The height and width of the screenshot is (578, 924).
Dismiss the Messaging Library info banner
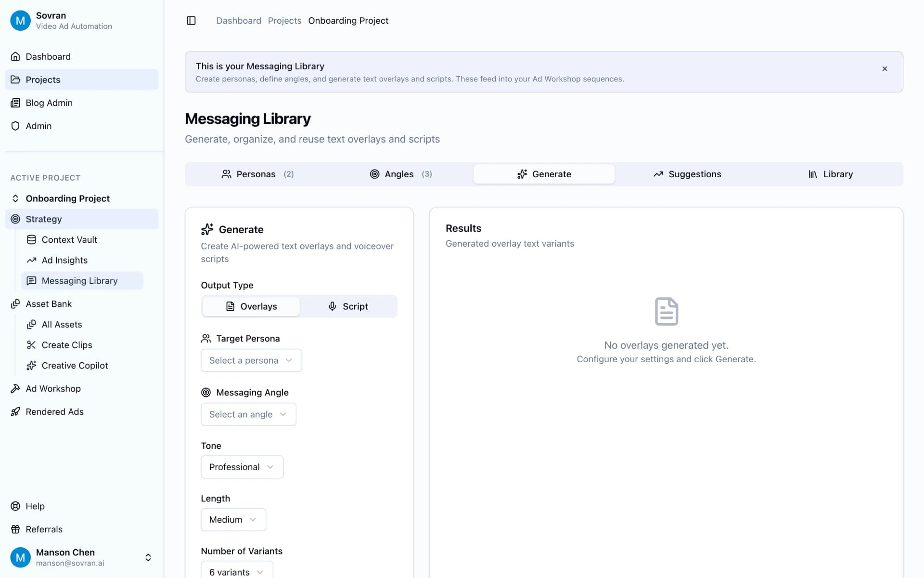pos(885,69)
